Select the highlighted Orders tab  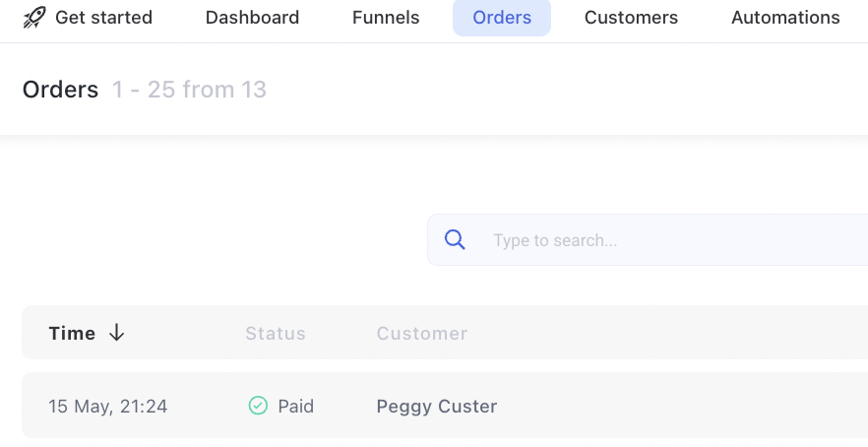coord(502,17)
